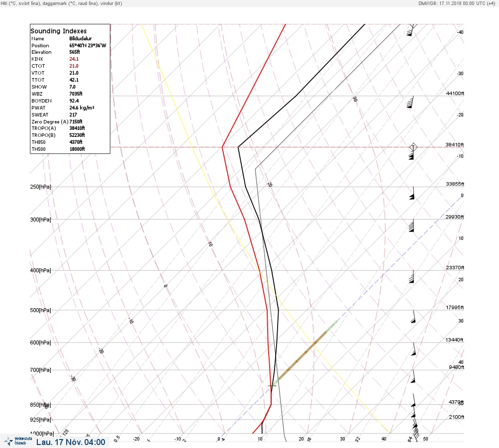This screenshot has width=499, height=448.
Task: Click the chart legend header text 'Hiti (°C, svört lína)'
Action: 21,3
